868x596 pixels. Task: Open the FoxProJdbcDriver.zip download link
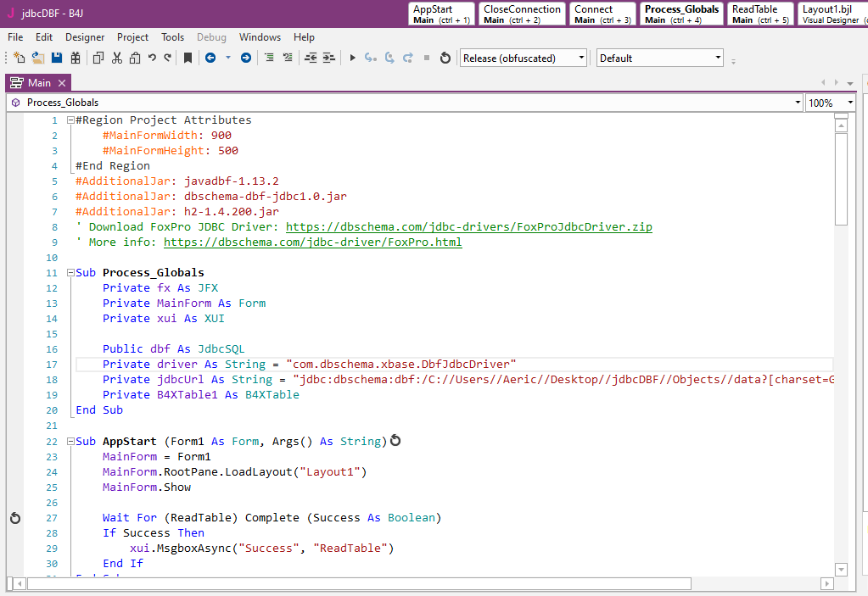468,227
